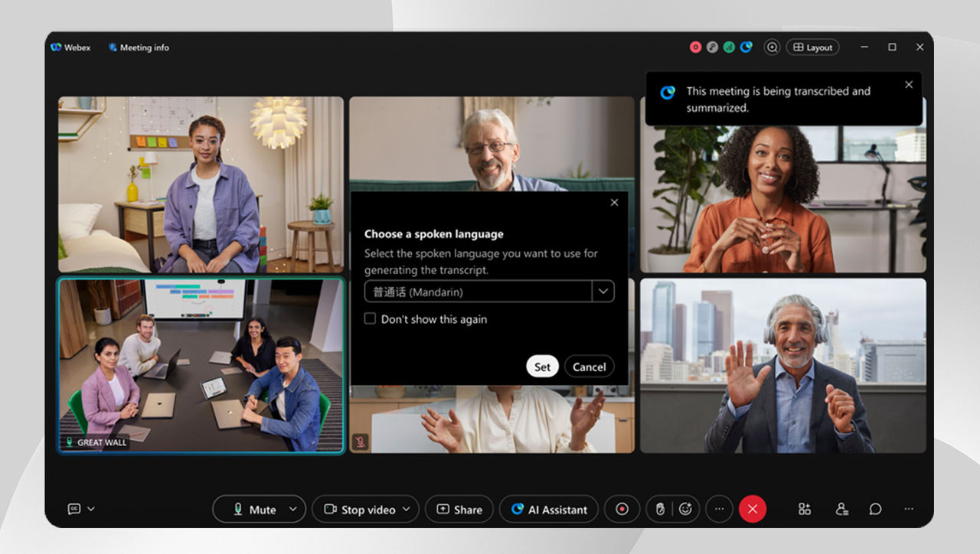980x554 pixels.
Task: Expand language list with chevron arrow
Action: tap(603, 292)
